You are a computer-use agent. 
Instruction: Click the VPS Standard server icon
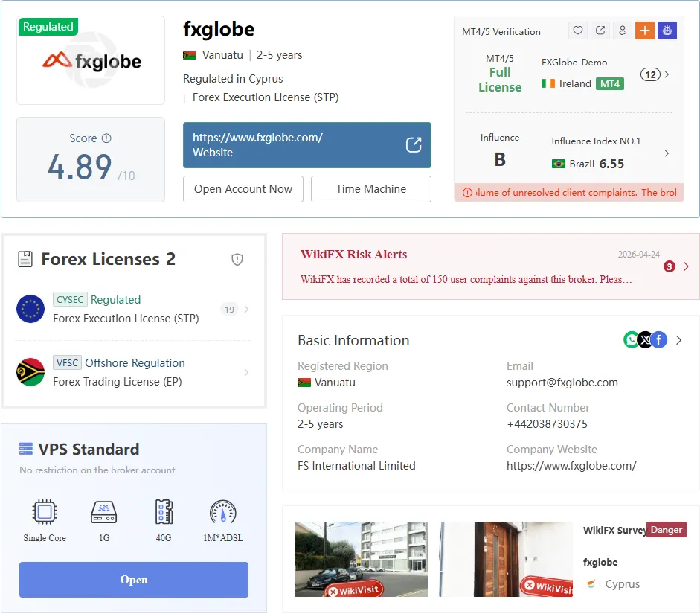coord(26,448)
